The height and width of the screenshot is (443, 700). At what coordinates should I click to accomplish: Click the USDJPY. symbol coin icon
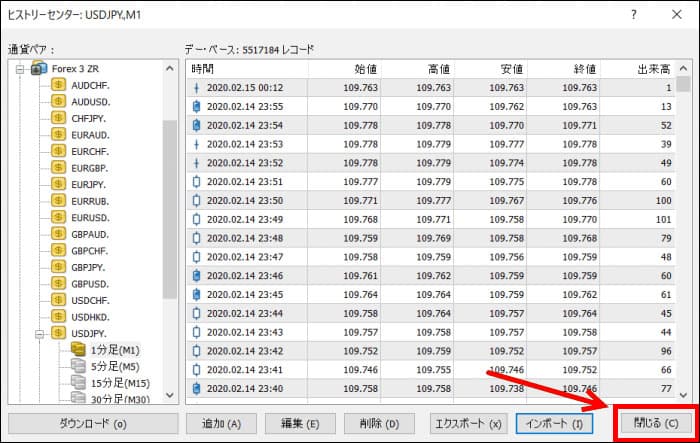click(58, 333)
